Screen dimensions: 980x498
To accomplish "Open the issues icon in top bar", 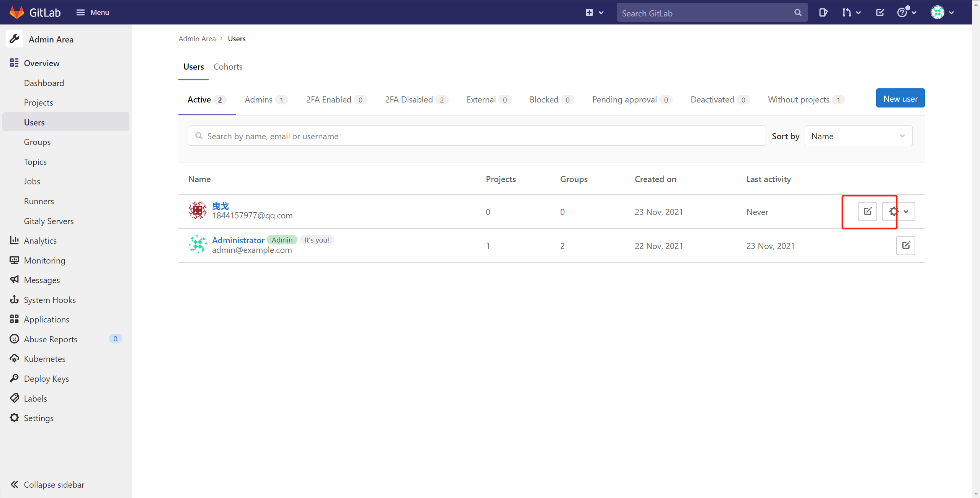I will point(823,13).
